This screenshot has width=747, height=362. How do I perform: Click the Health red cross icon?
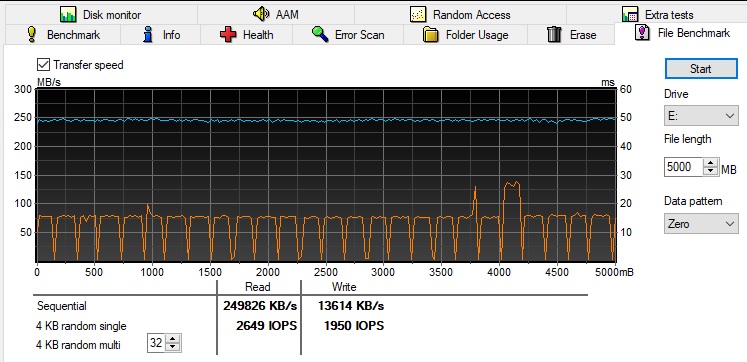pyautogui.click(x=228, y=35)
